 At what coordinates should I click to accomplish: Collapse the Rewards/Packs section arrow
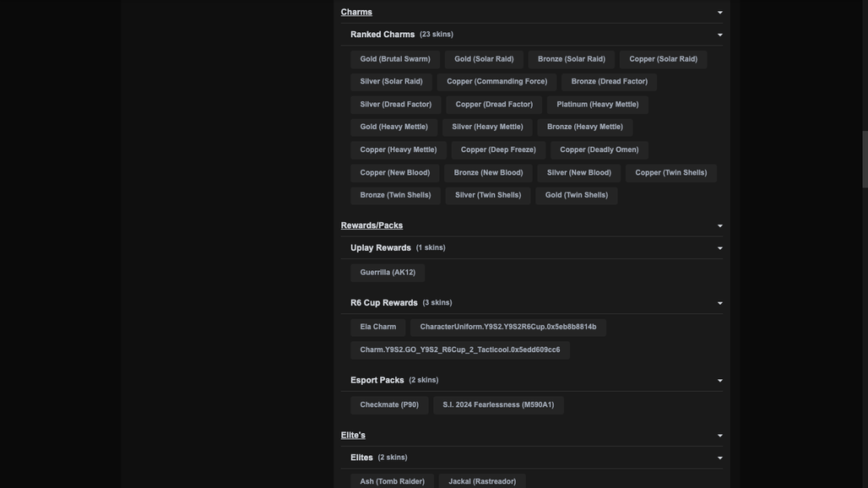tap(719, 225)
